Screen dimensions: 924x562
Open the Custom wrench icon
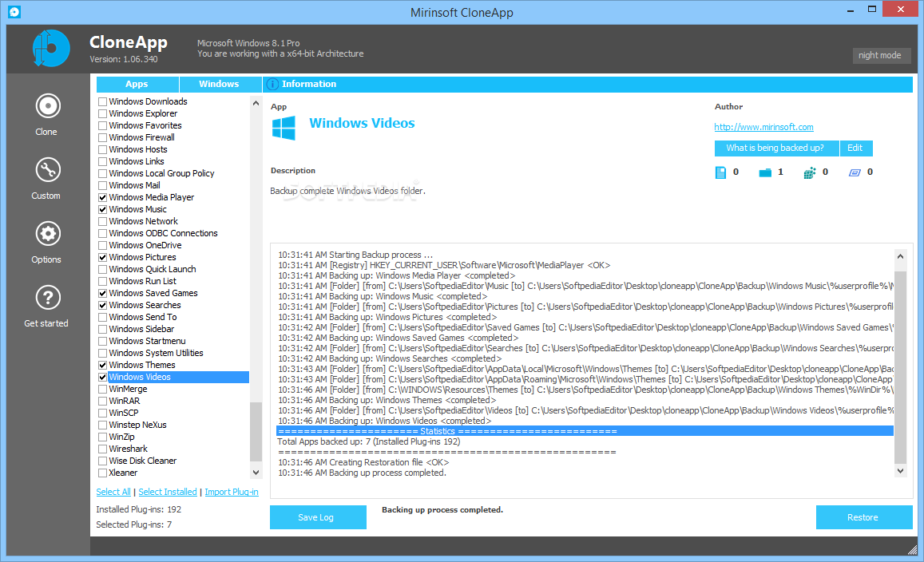click(x=48, y=170)
